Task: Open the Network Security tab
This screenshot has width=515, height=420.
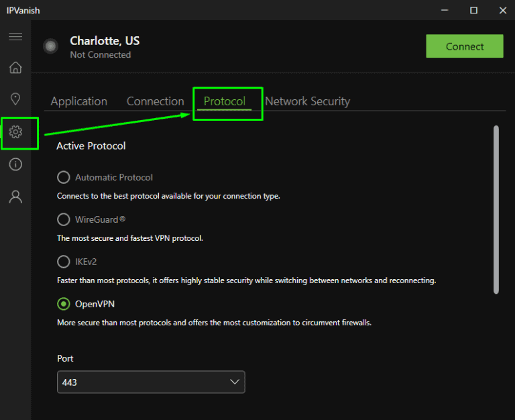Action: pos(307,101)
